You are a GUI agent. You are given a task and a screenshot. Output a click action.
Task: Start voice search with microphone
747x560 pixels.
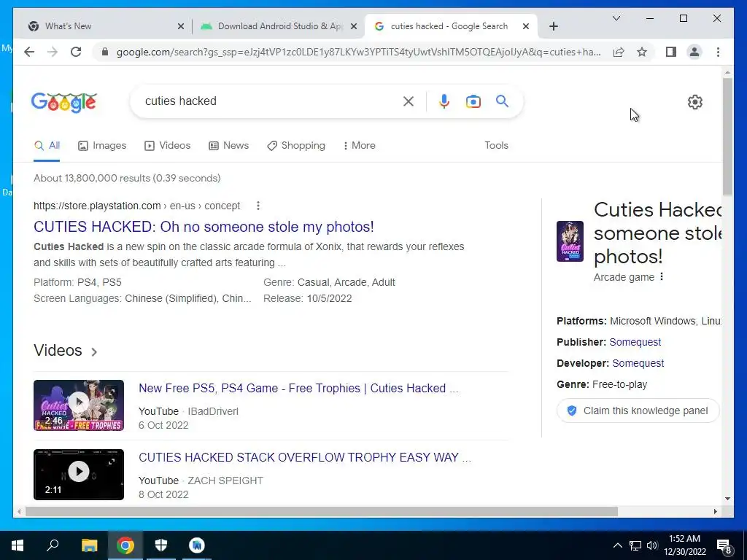coord(444,101)
